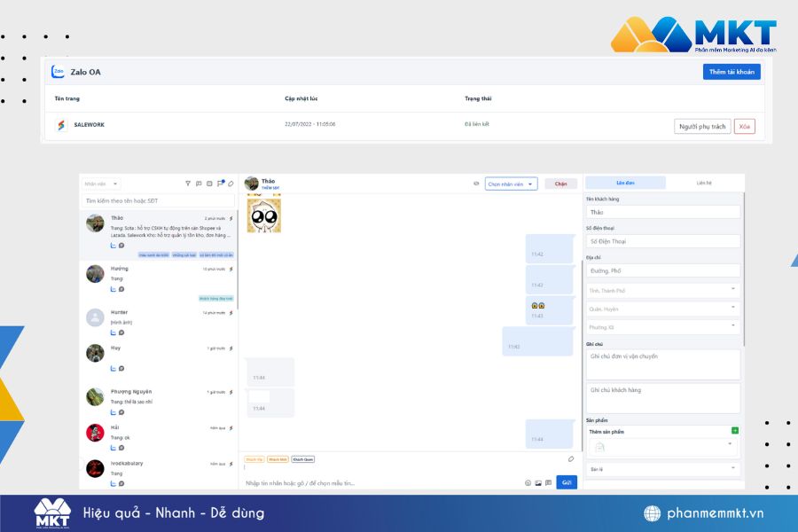Expand the Phường, Xã dropdown
The image size is (798, 532).
[x=663, y=327]
